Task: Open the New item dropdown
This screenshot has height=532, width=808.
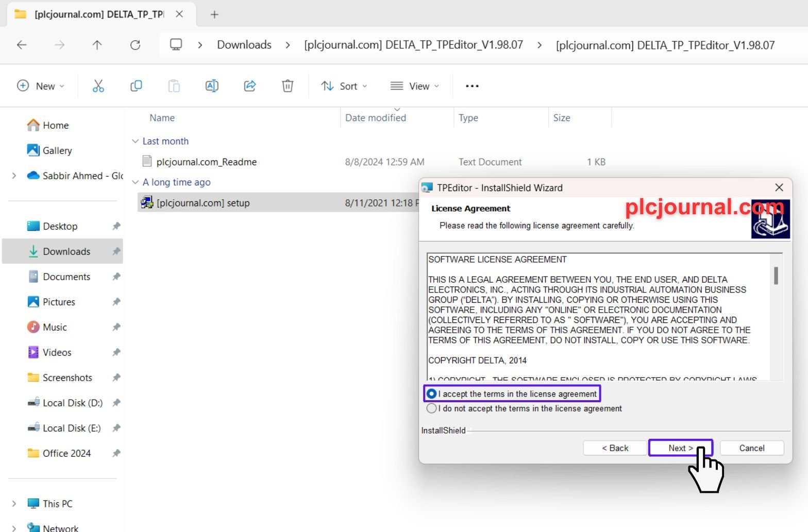Action: click(41, 86)
